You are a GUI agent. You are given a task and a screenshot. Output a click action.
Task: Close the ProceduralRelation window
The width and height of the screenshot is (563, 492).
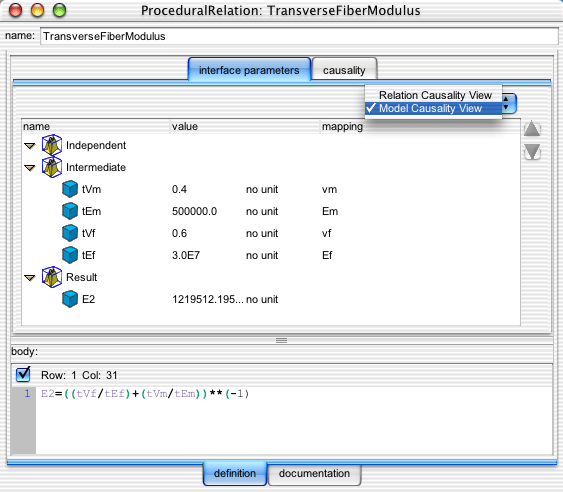[x=15, y=10]
